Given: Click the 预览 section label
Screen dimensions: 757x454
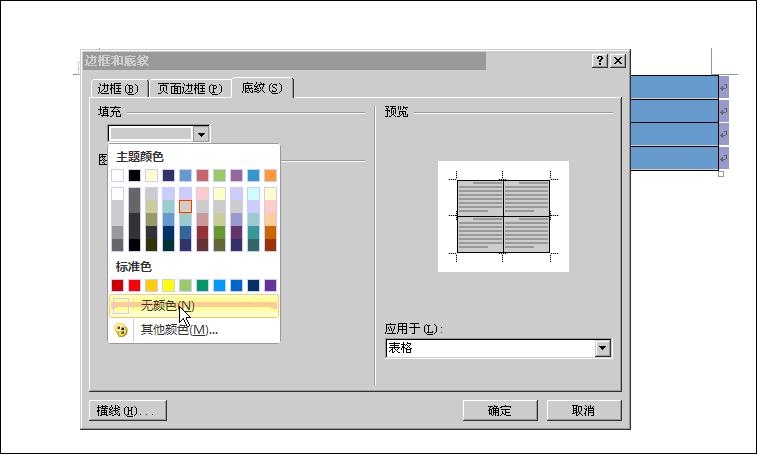Looking at the screenshot, I should [x=396, y=112].
